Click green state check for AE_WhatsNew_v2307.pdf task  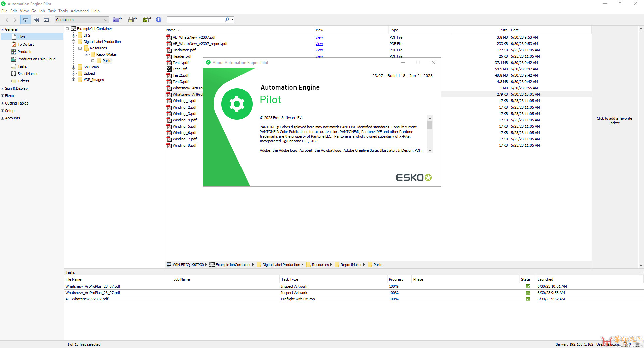coord(528,299)
